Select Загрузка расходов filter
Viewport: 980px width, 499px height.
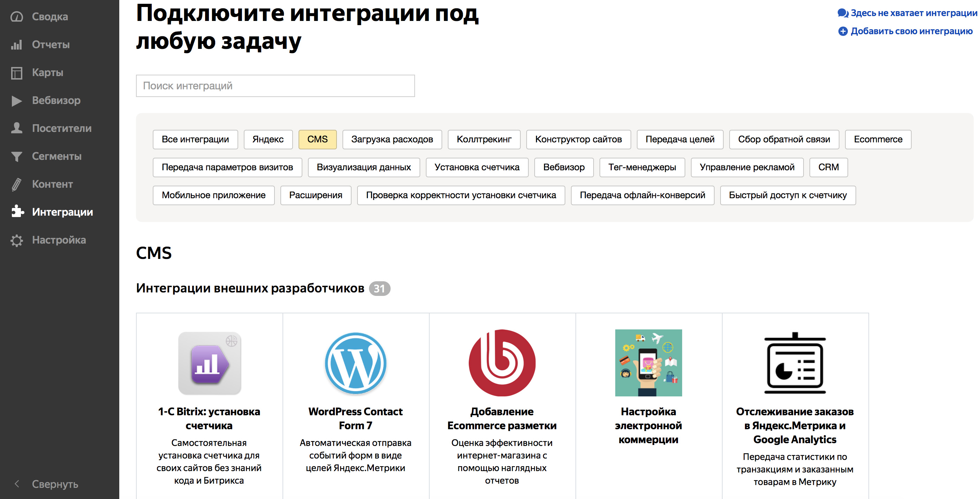(392, 139)
